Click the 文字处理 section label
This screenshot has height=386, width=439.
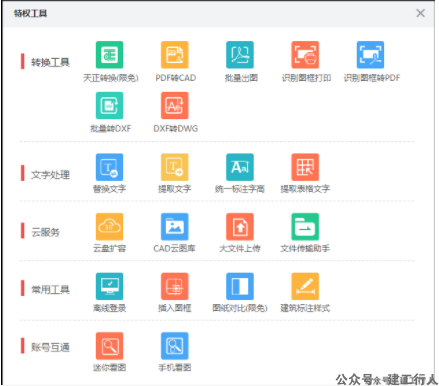click(50, 175)
